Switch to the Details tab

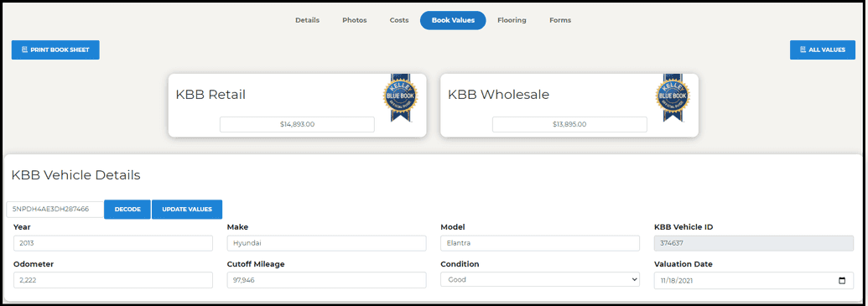[307, 20]
